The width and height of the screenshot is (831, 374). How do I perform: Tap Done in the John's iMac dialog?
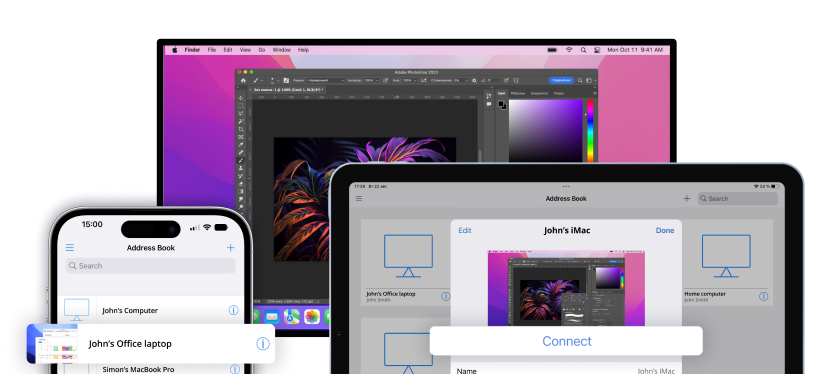tap(665, 230)
